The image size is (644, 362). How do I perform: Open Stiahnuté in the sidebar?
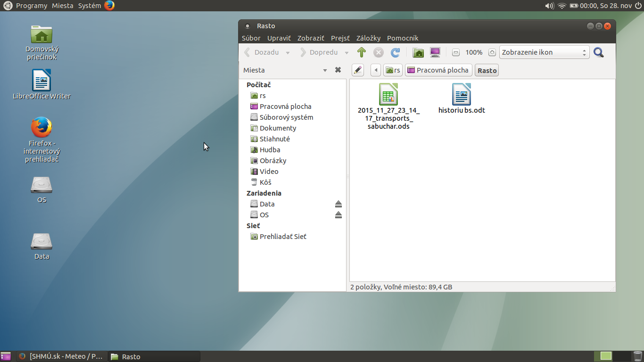[x=293, y=139]
